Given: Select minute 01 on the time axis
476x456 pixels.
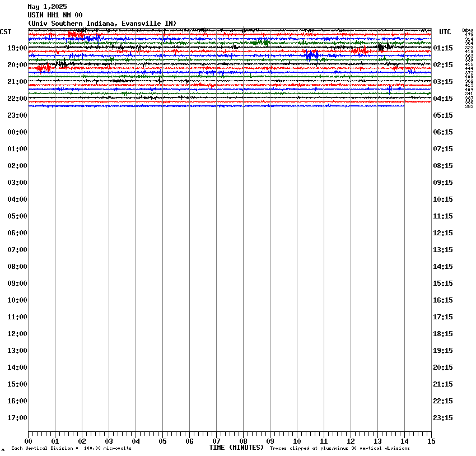Looking at the screenshot, I should [x=55, y=441].
